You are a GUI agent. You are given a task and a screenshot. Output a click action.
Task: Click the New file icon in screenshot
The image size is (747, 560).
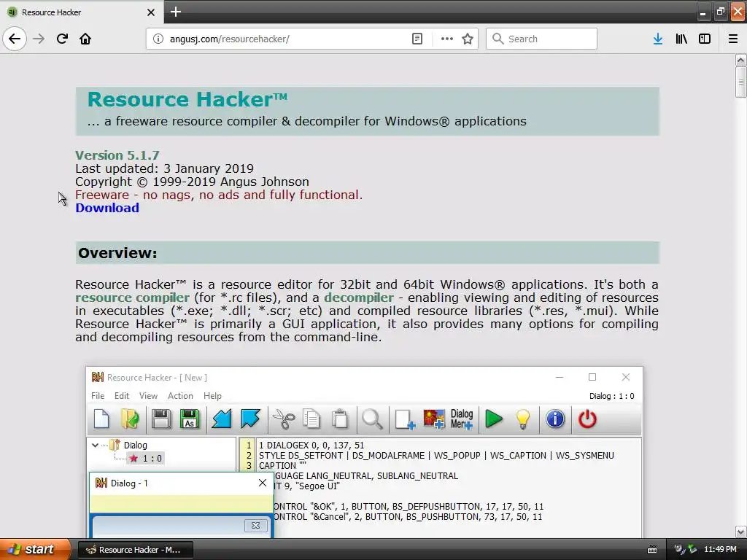(101, 419)
